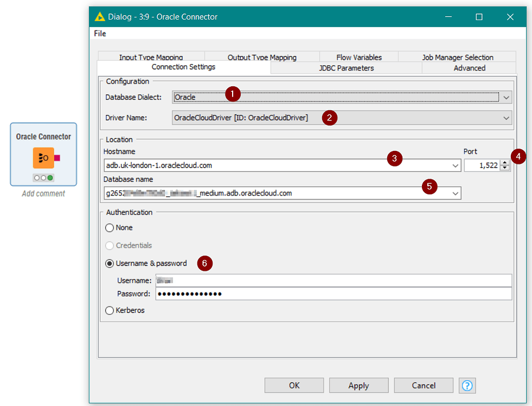532x406 pixels.
Task: Open the help question mark icon
Action: coord(467,385)
